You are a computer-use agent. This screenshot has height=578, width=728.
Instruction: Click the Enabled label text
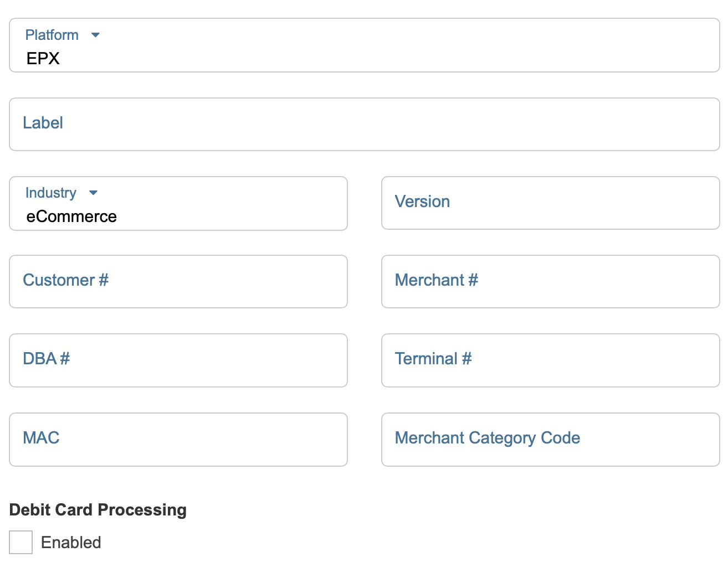71,543
